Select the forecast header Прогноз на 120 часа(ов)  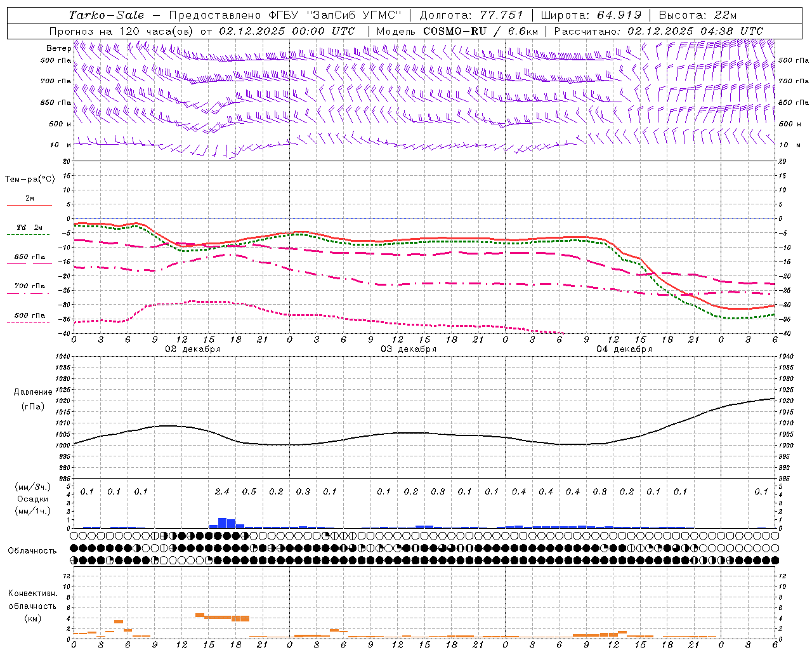[x=122, y=31]
